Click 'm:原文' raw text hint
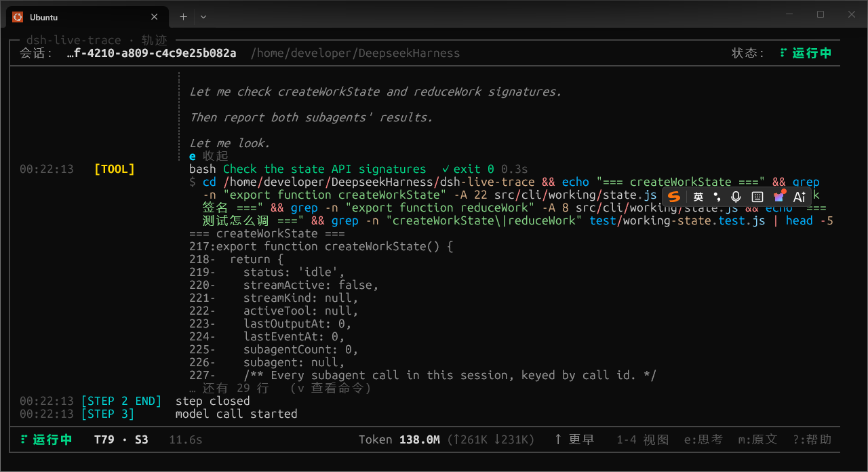868x472 pixels. coord(757,439)
